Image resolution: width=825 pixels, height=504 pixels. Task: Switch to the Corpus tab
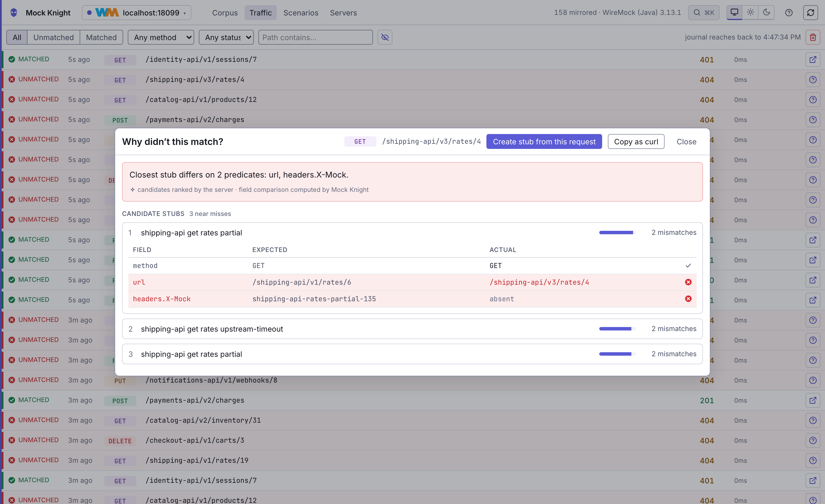pos(225,13)
